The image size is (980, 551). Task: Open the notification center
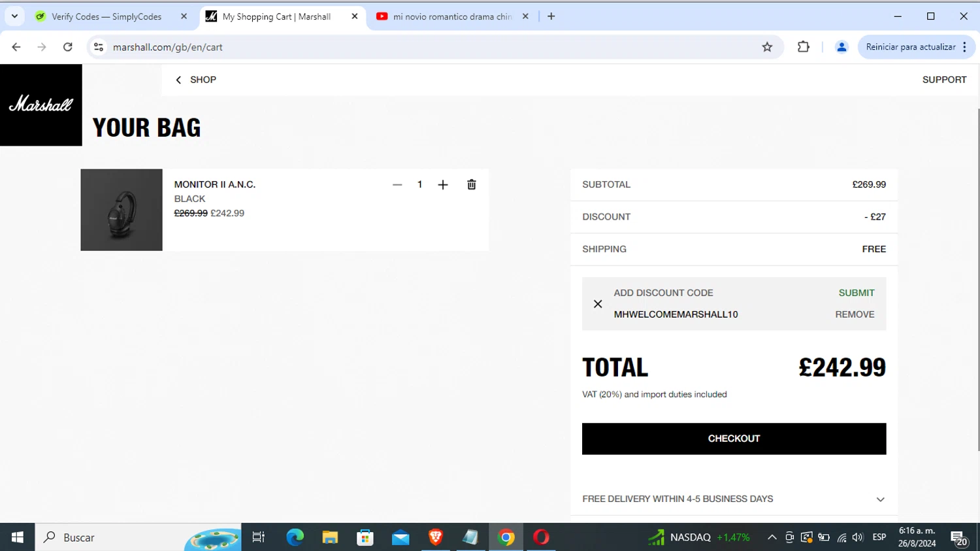[959, 538]
